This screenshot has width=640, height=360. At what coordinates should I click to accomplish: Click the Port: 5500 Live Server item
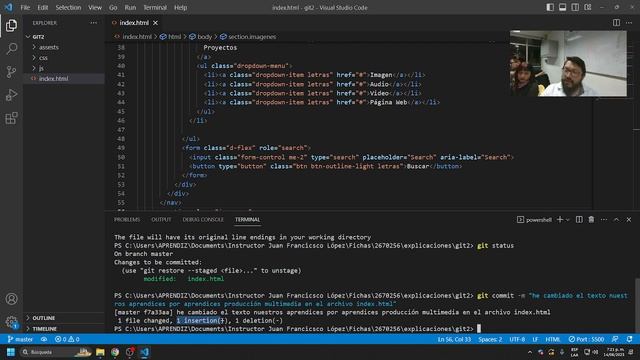[587, 339]
